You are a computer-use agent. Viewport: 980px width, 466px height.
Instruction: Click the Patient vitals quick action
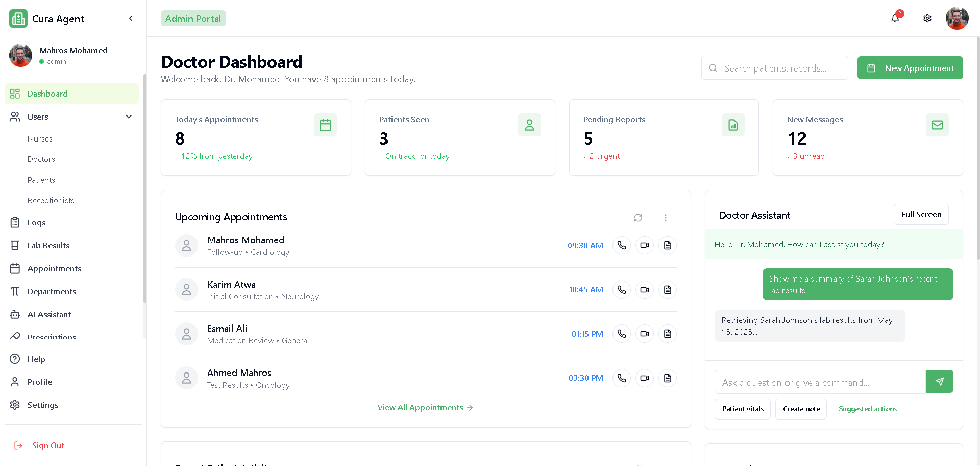click(743, 409)
